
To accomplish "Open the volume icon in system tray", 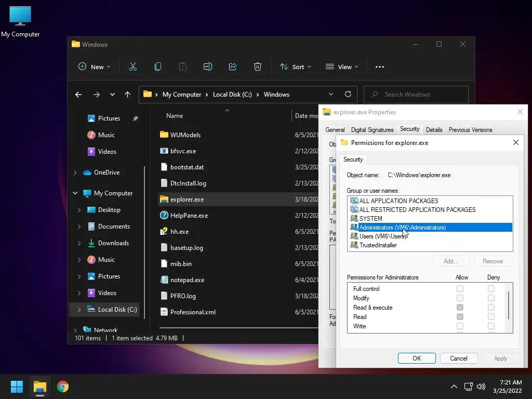I will [x=481, y=387].
